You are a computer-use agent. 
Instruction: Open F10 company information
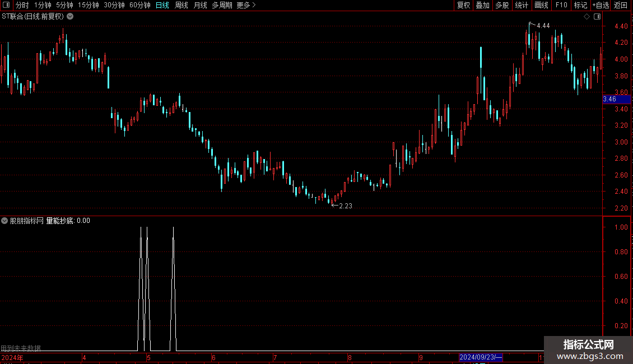pos(561,5)
